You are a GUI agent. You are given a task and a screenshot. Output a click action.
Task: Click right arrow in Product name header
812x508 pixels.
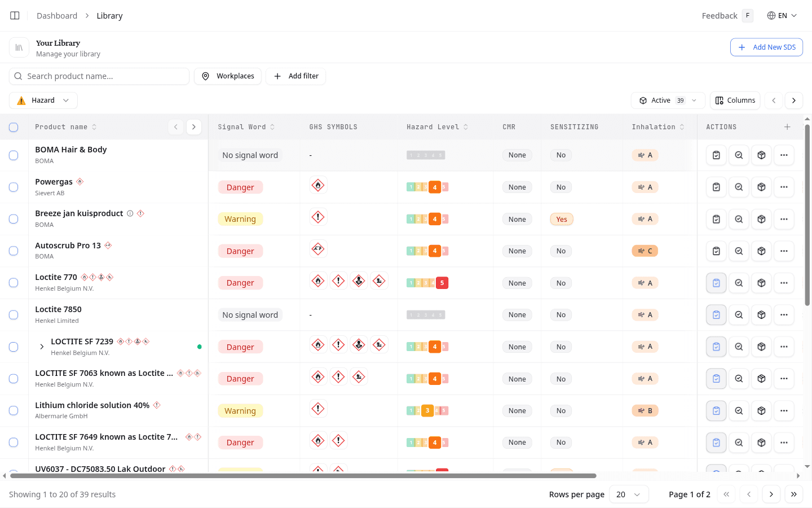point(194,127)
